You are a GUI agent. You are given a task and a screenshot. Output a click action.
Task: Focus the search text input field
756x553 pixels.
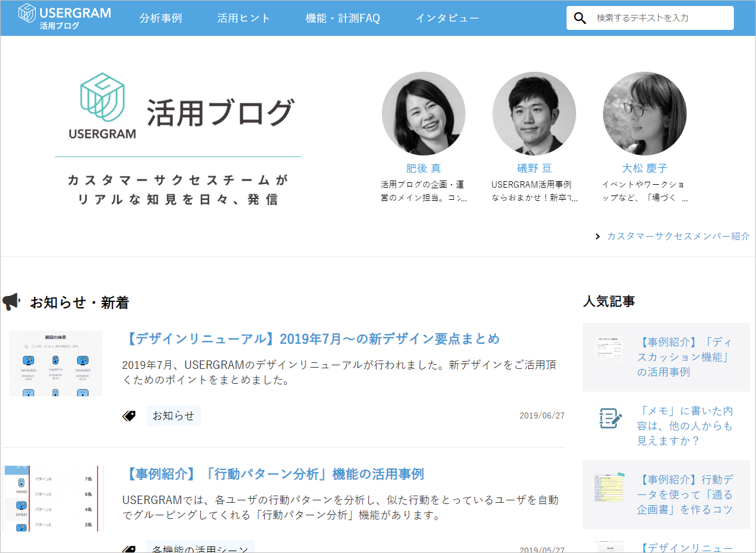pyautogui.click(x=660, y=18)
